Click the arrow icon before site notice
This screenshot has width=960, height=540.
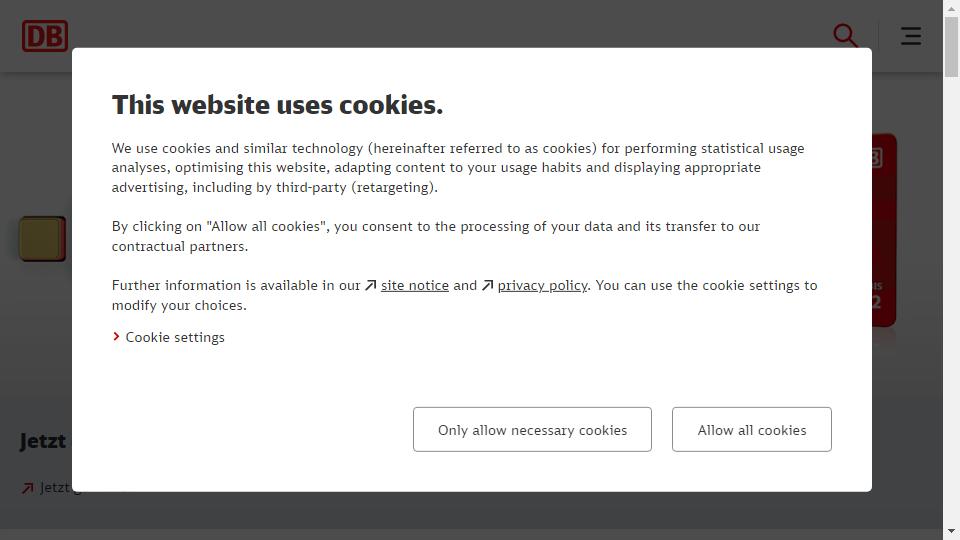point(370,285)
